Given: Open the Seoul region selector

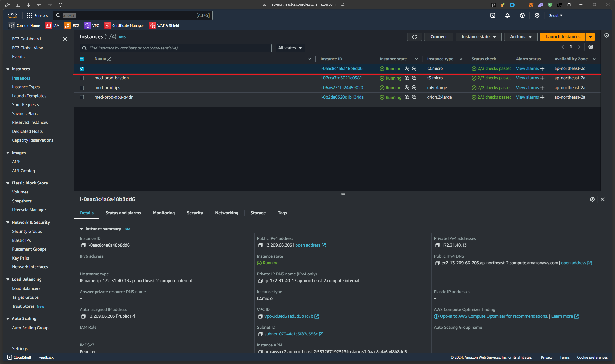Looking at the screenshot, I should click(556, 15).
